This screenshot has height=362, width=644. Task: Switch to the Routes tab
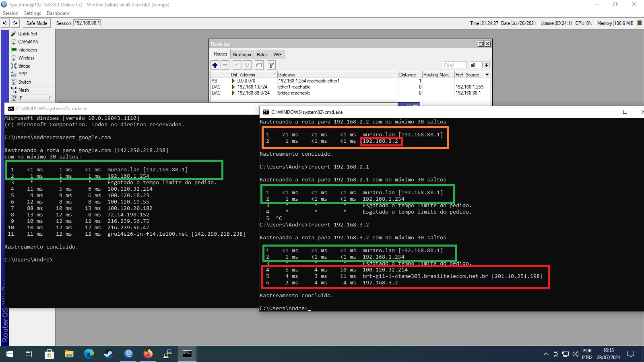[220, 54]
